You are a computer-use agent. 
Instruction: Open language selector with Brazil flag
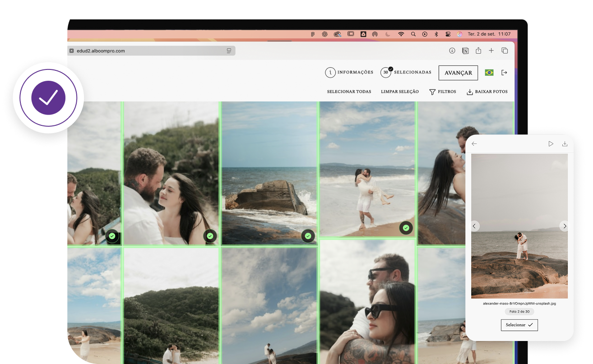coord(489,73)
